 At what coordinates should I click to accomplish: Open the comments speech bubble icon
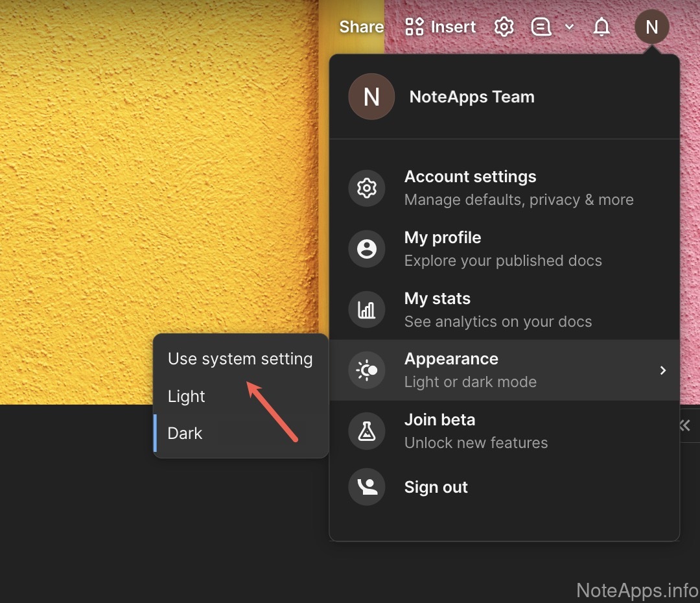pyautogui.click(x=541, y=27)
